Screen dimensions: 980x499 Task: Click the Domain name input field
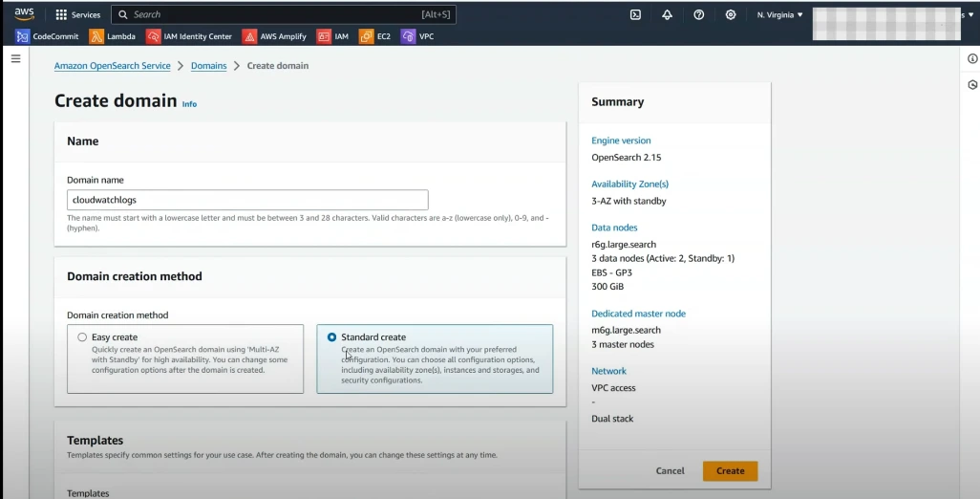click(x=247, y=200)
